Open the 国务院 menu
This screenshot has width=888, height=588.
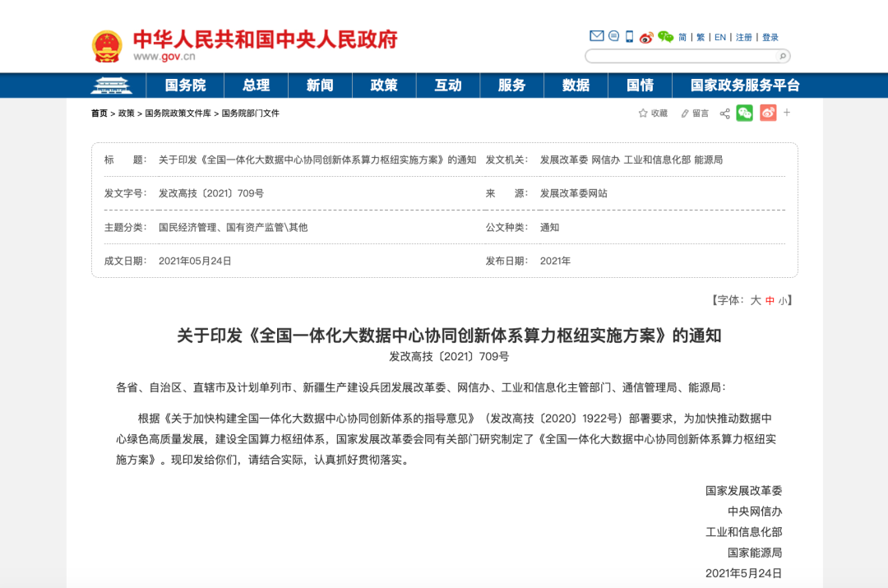coord(185,86)
